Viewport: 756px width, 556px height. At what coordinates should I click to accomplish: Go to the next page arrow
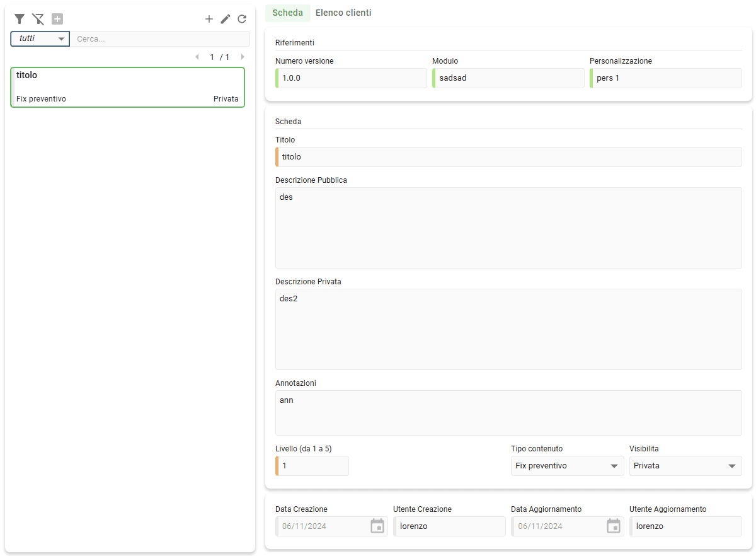[243, 57]
